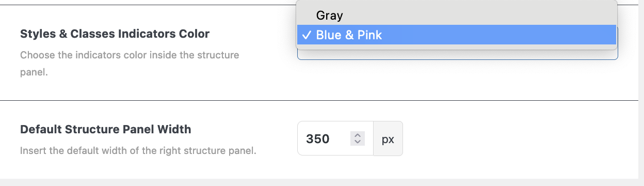Click the gray footer strip below settings
This screenshot has height=186, width=644.
point(322,182)
